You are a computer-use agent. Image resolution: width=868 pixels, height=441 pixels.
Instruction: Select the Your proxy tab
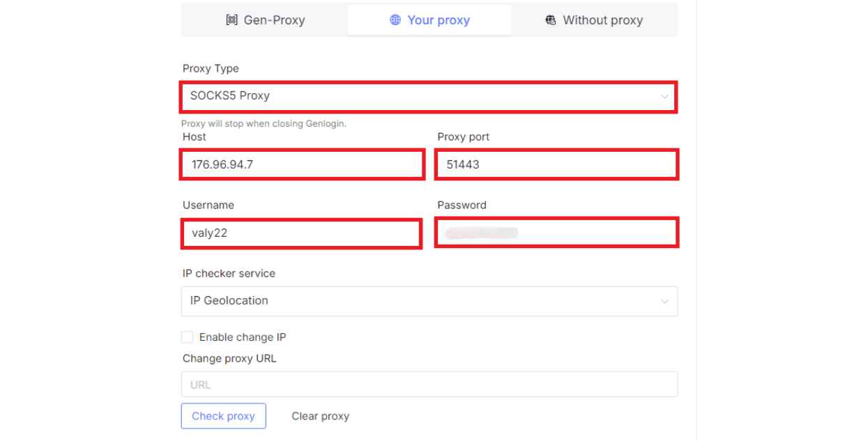[429, 20]
